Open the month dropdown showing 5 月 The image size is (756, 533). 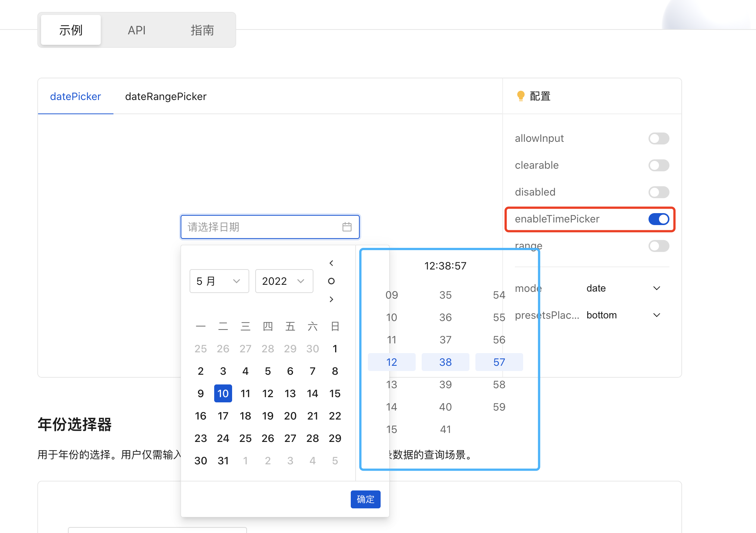coord(219,281)
